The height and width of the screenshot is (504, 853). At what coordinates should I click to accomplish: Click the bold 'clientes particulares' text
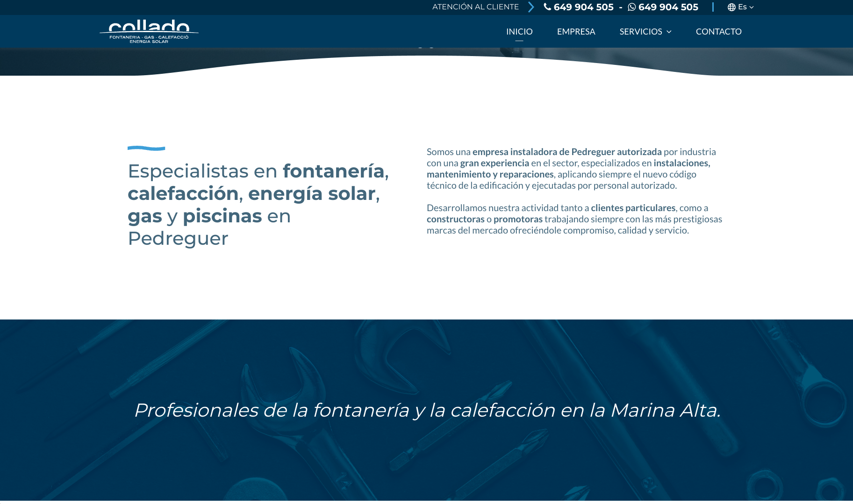633,208
